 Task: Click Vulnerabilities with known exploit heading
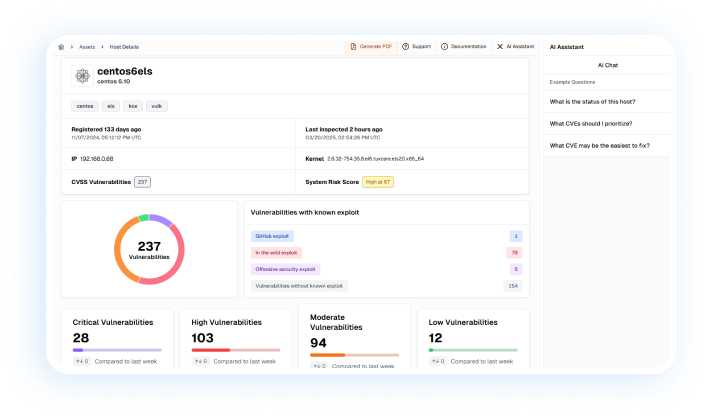(305, 213)
